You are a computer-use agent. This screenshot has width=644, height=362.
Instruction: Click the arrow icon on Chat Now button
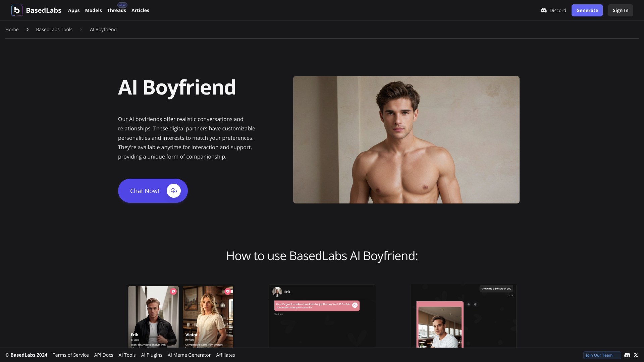pyautogui.click(x=173, y=190)
